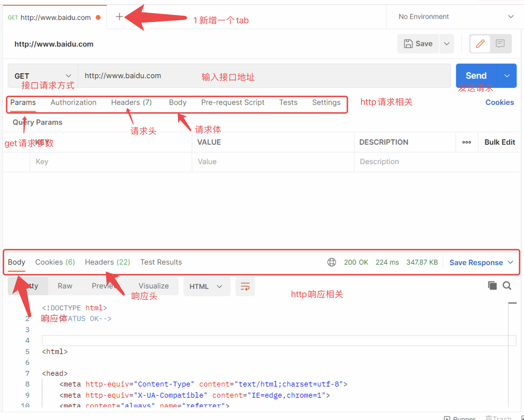Open the HTML format dropdown

point(206,286)
